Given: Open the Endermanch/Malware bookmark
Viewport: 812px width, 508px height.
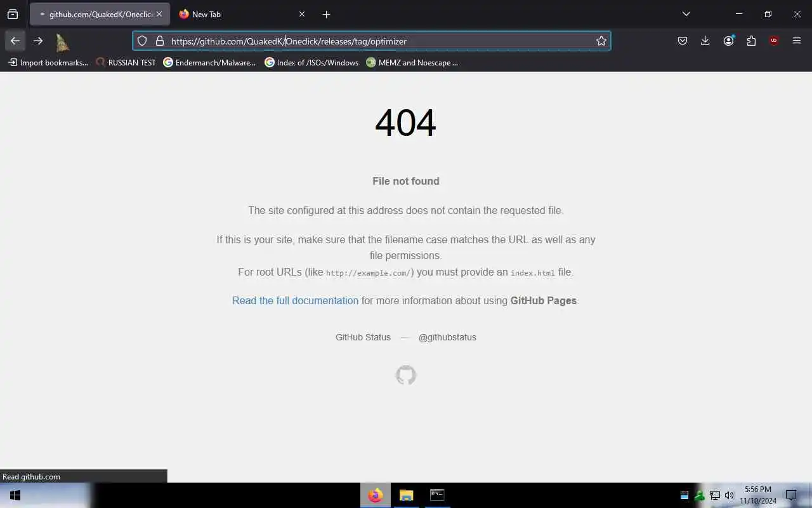Looking at the screenshot, I should point(209,62).
